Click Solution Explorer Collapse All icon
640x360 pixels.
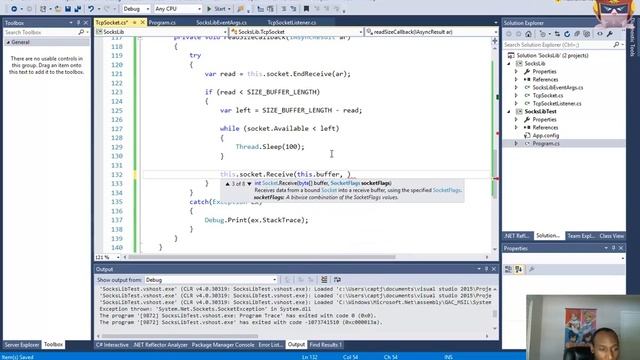[577, 34]
